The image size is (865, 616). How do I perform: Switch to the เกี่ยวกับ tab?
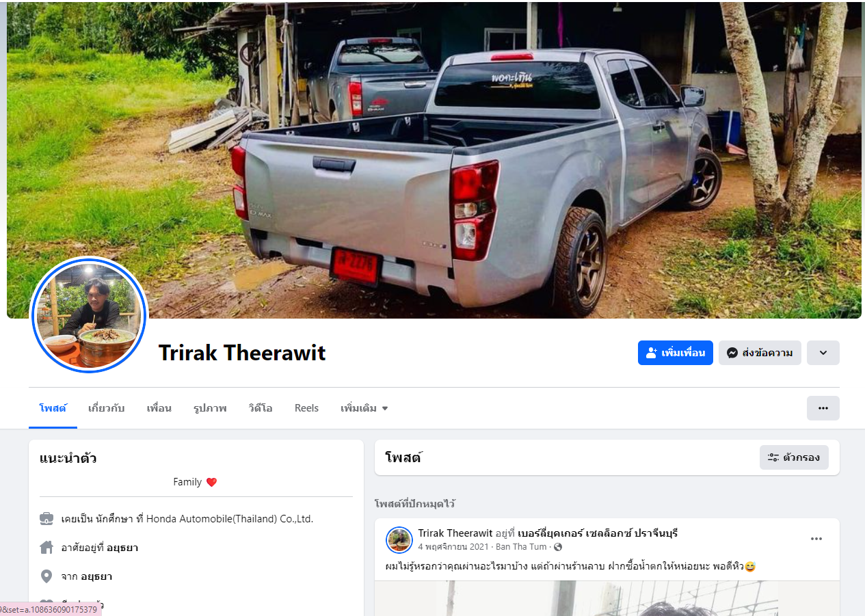[x=106, y=408]
